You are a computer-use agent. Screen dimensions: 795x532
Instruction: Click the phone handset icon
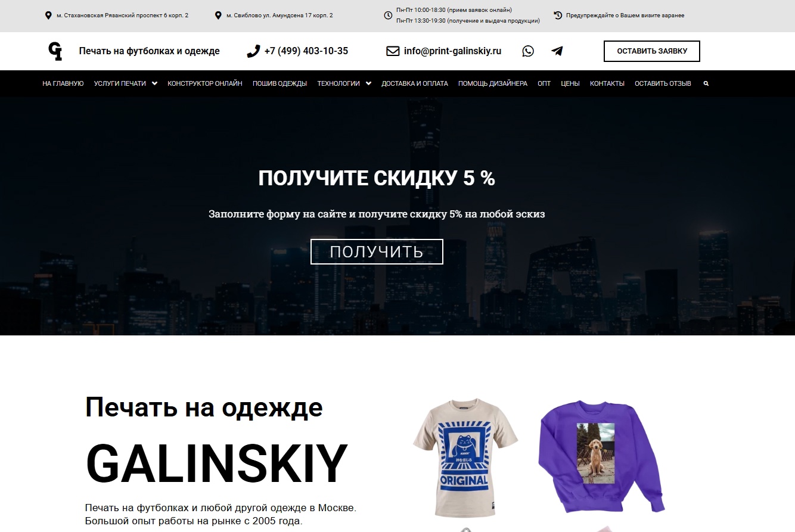click(253, 51)
